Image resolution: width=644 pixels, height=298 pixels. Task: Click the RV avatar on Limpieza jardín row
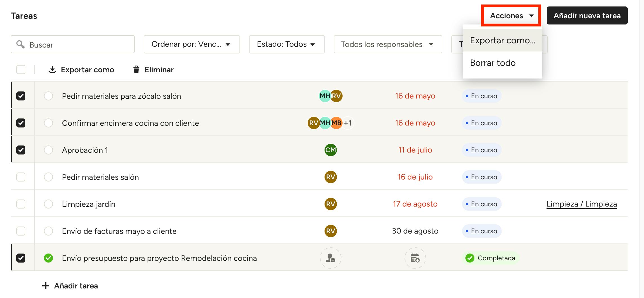(330, 204)
